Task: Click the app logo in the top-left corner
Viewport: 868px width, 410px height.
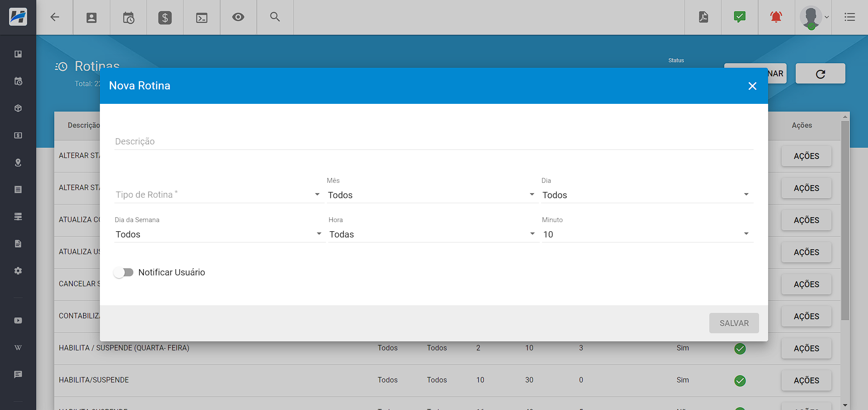Action: point(18,17)
